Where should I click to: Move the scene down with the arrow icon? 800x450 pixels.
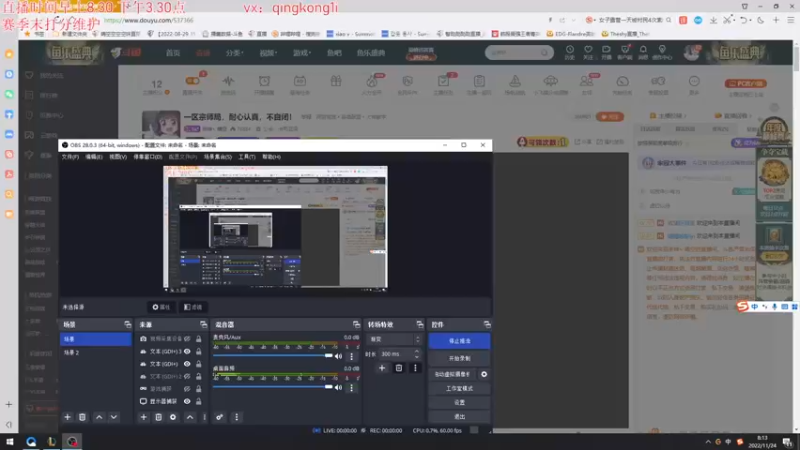114,417
